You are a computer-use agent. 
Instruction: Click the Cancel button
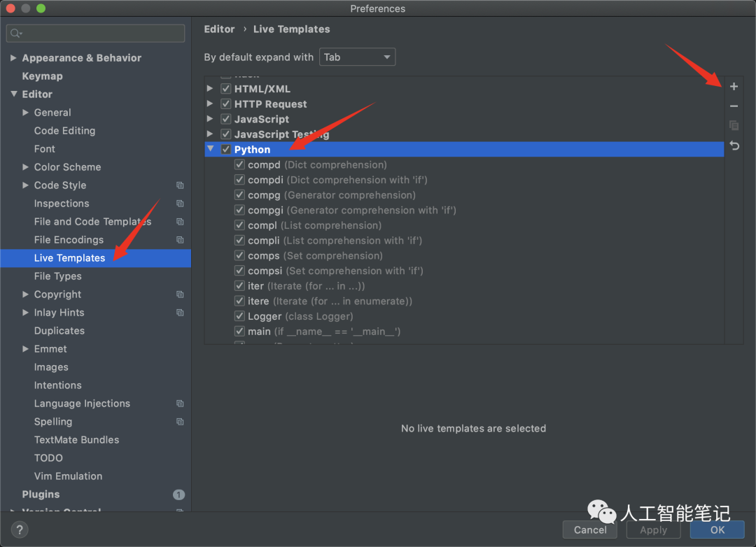point(590,530)
